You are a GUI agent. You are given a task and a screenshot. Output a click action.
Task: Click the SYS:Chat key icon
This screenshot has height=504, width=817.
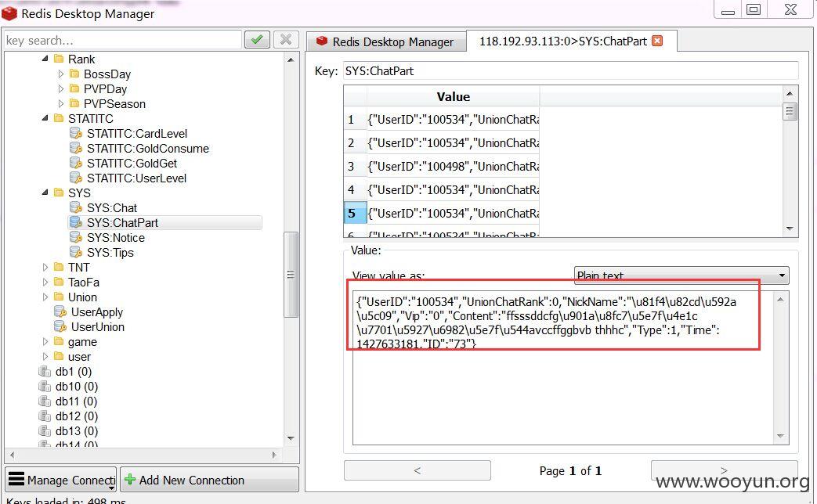[75, 207]
